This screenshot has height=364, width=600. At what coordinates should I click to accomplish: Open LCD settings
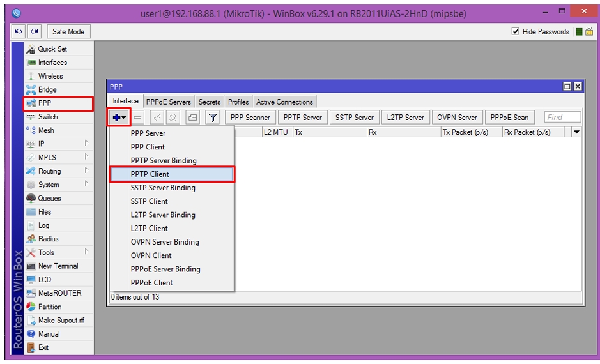59,280
